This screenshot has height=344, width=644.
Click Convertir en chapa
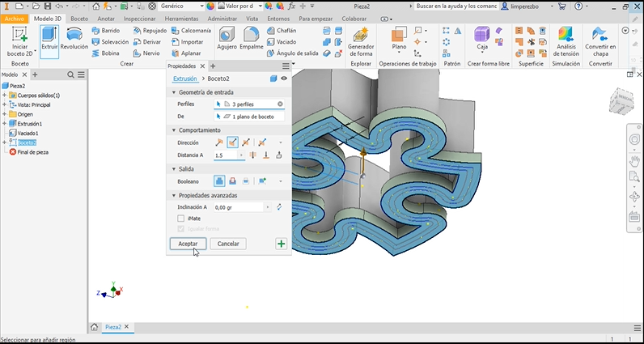click(x=600, y=41)
